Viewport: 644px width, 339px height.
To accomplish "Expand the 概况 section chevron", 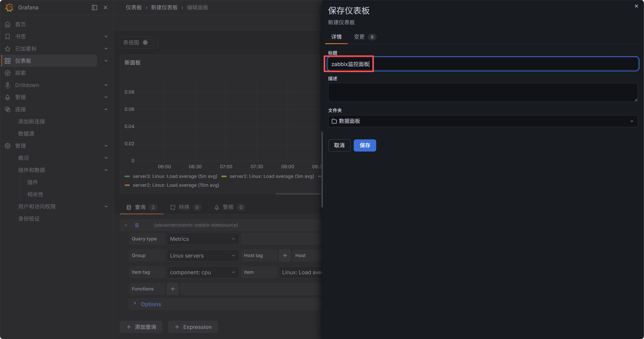I will 106,158.
